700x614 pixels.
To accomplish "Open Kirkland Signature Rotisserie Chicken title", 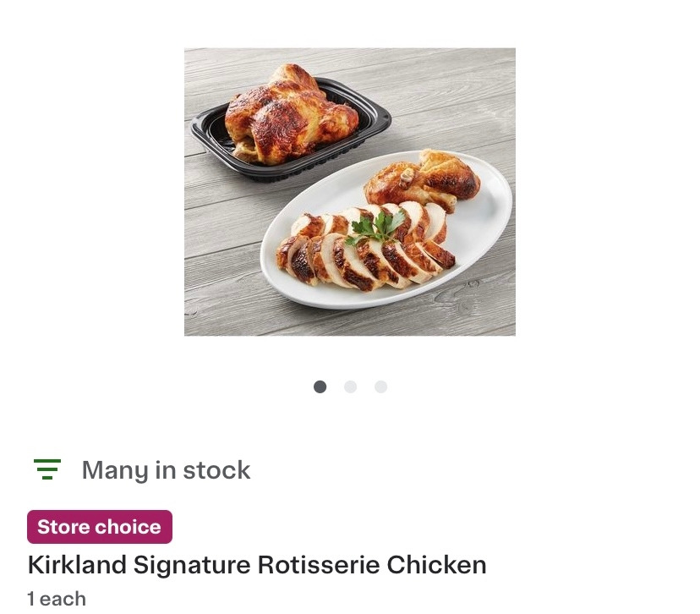I will coord(257,564).
